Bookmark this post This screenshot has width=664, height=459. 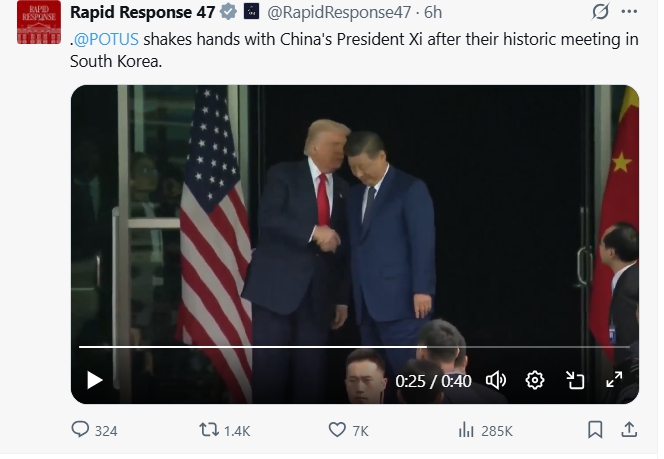pyautogui.click(x=595, y=430)
